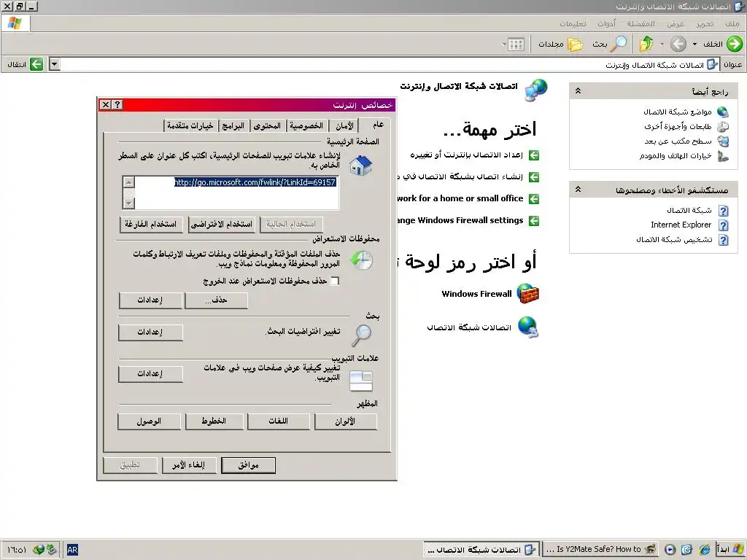Click the OK (موافق) button
Screen dimensions: 747x560
coord(248,465)
